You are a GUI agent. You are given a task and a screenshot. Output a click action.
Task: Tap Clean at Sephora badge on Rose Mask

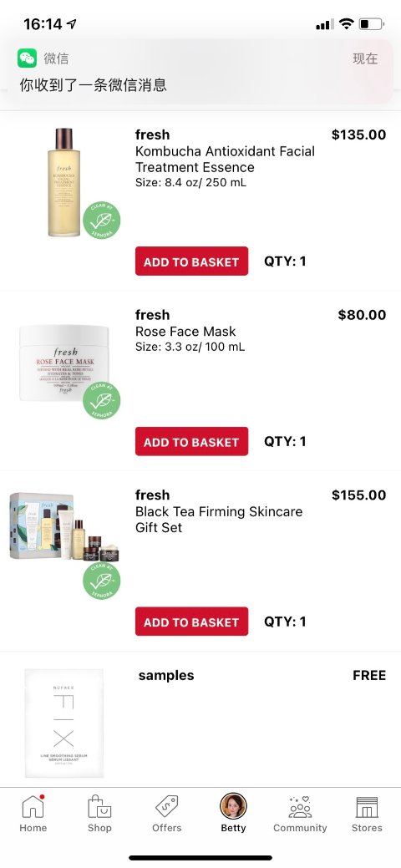click(101, 401)
